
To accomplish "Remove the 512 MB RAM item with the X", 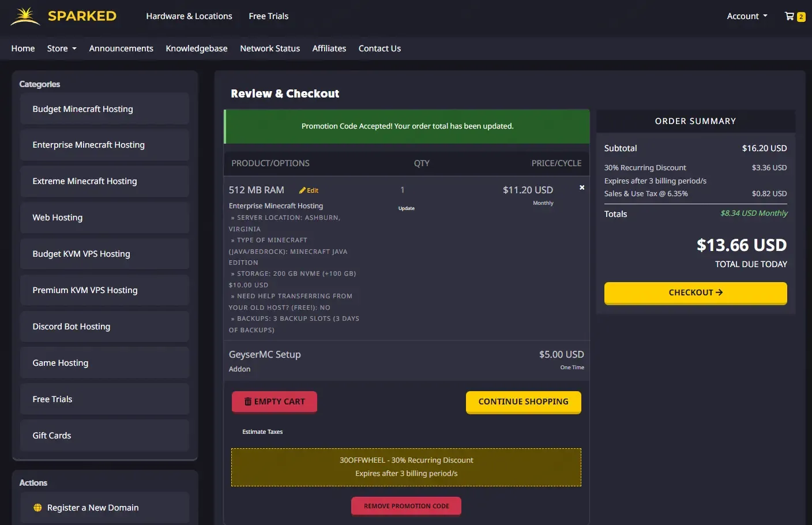I will (x=582, y=187).
